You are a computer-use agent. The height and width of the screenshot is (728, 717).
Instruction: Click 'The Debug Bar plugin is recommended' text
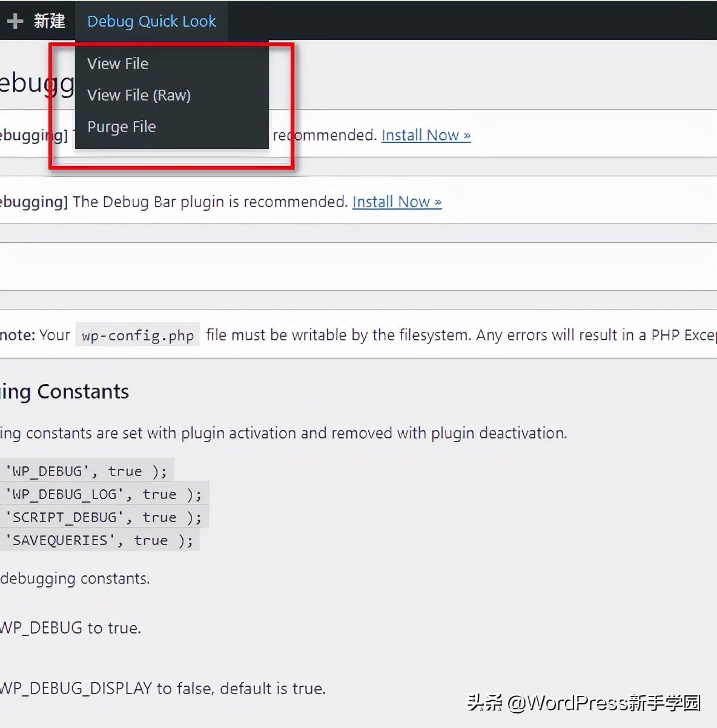210,202
